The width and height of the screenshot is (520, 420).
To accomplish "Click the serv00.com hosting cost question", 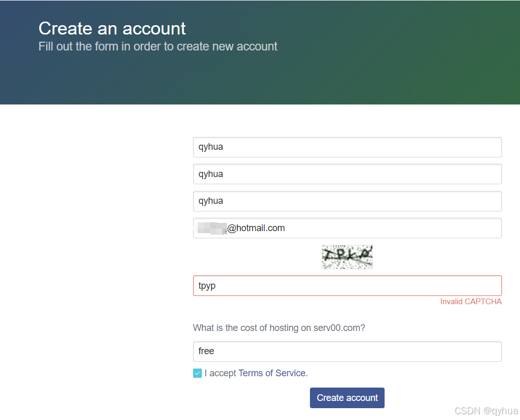I will [x=279, y=328].
